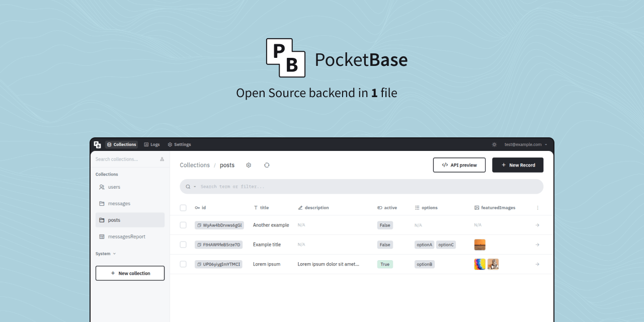Tick the checkbox on the 'Lorem ipsum' row
The image size is (644, 322).
coord(183,264)
